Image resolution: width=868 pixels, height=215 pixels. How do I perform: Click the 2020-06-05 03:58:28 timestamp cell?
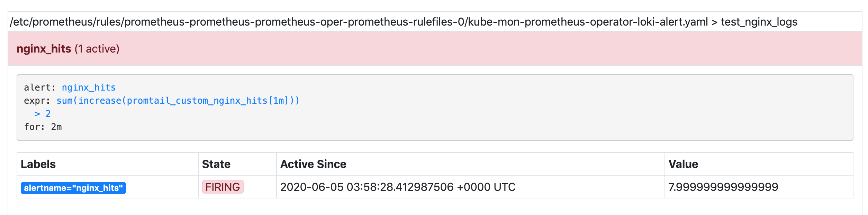tap(398, 187)
